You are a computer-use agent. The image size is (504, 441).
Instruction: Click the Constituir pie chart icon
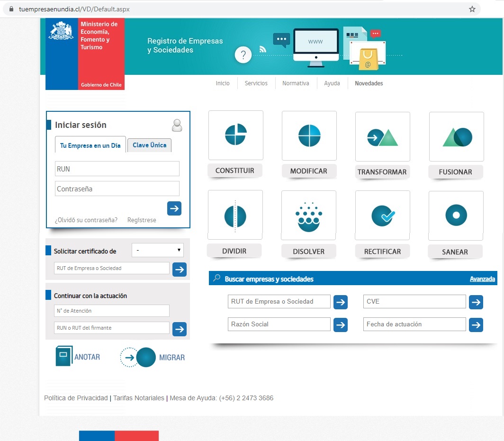tap(235, 135)
